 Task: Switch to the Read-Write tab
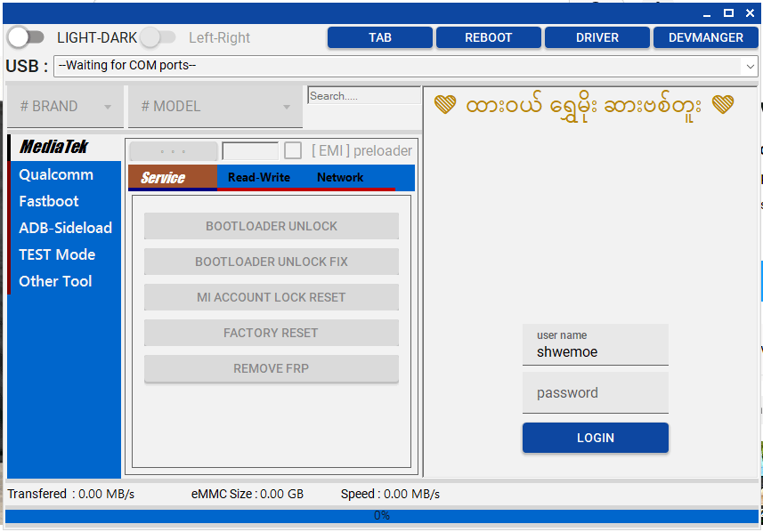(x=257, y=177)
